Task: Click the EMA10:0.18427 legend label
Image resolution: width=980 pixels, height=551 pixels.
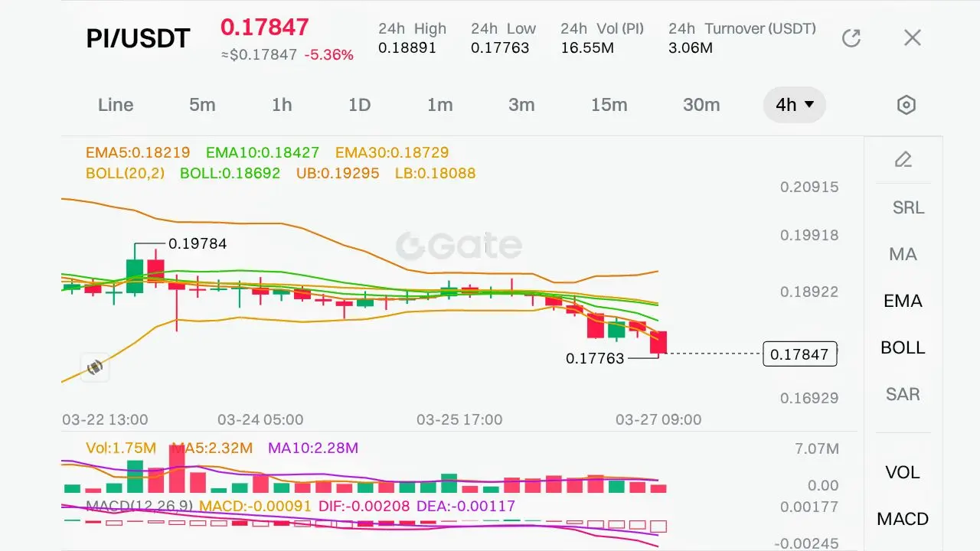Action: tap(263, 152)
